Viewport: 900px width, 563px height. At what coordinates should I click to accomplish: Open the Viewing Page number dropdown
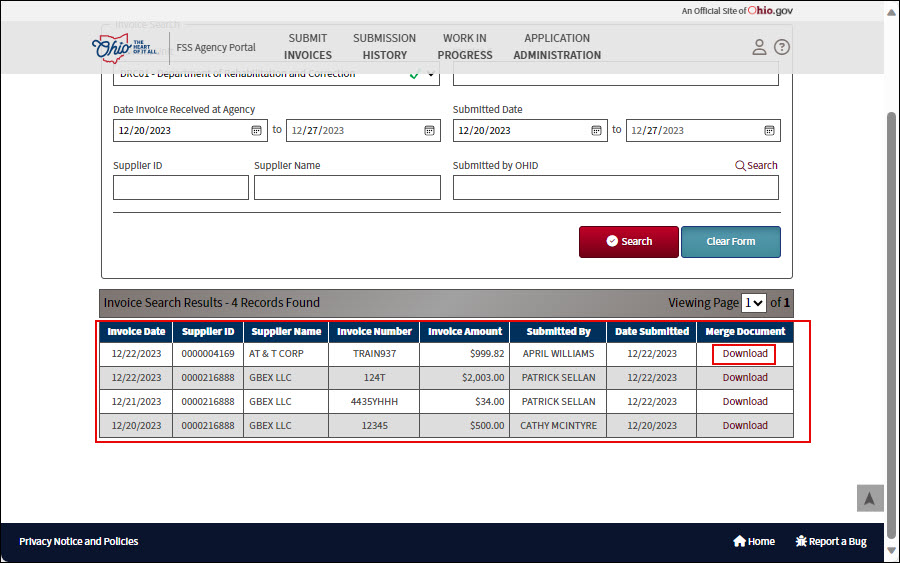coord(753,302)
